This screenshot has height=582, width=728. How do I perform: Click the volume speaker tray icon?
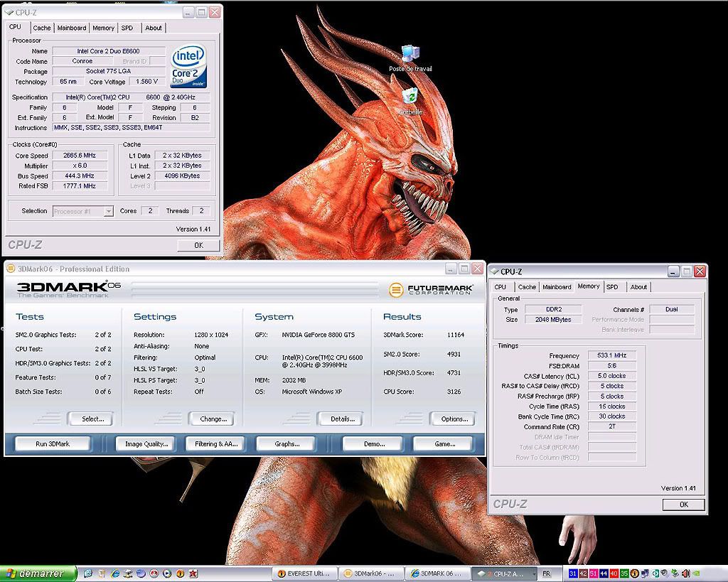[686, 573]
